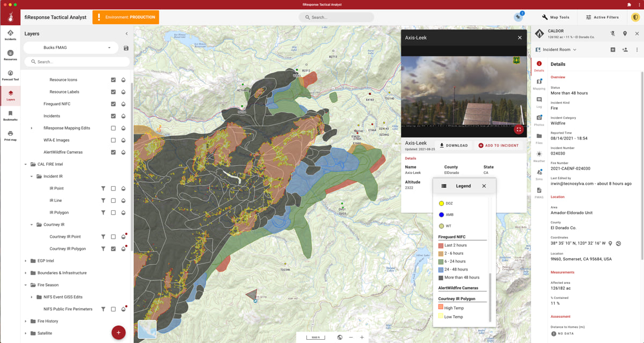Click filter icon for Courtney IR Polygon
The height and width of the screenshot is (343, 644).
103,249
